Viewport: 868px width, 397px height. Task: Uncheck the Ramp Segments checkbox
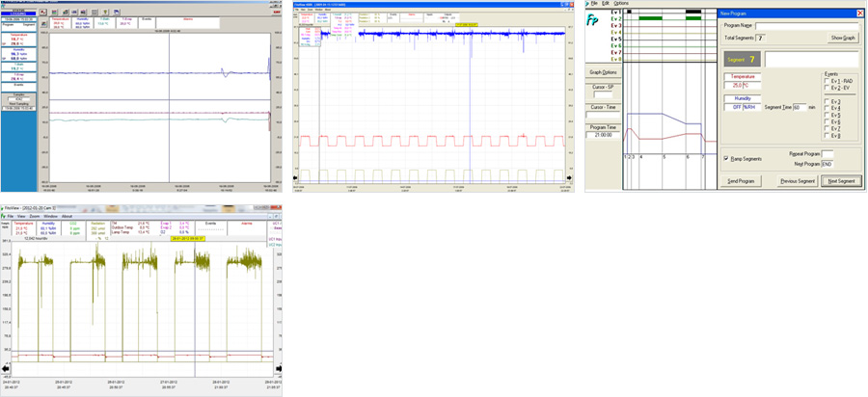pyautogui.click(x=725, y=159)
